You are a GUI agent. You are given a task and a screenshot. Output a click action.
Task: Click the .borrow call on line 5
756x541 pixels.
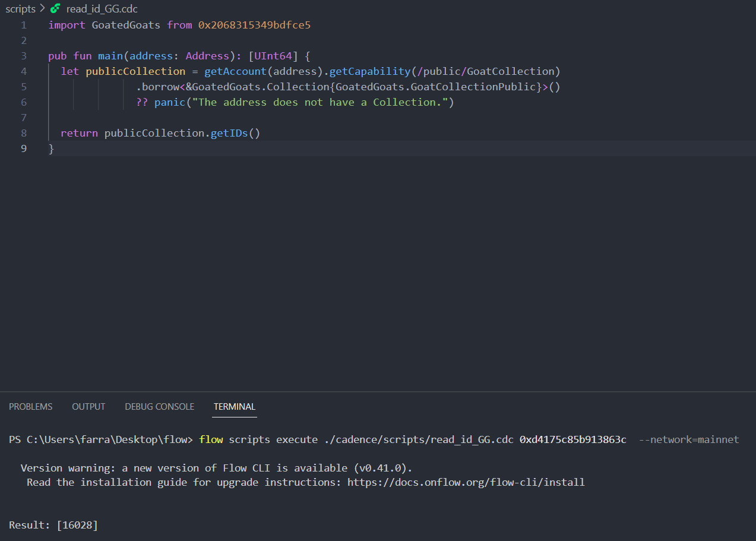(x=157, y=87)
